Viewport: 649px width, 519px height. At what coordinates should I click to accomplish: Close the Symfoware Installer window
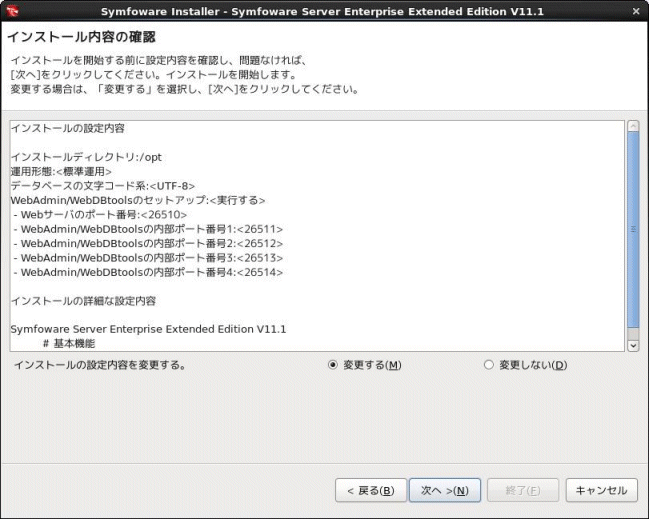(636, 11)
